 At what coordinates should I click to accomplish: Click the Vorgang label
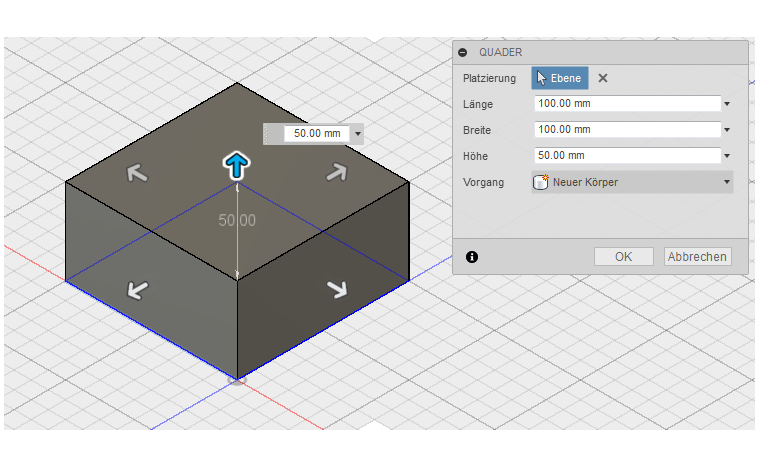tap(483, 182)
